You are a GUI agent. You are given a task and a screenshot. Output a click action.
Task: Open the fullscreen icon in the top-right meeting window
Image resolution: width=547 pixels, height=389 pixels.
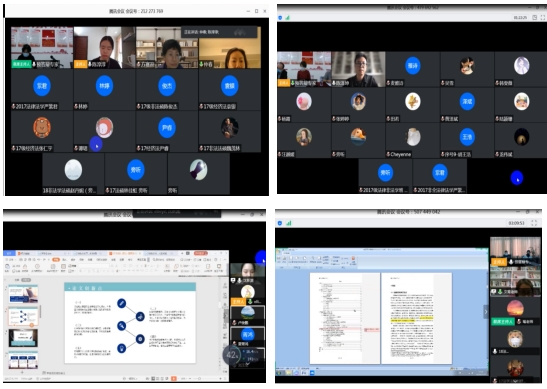click(x=543, y=17)
